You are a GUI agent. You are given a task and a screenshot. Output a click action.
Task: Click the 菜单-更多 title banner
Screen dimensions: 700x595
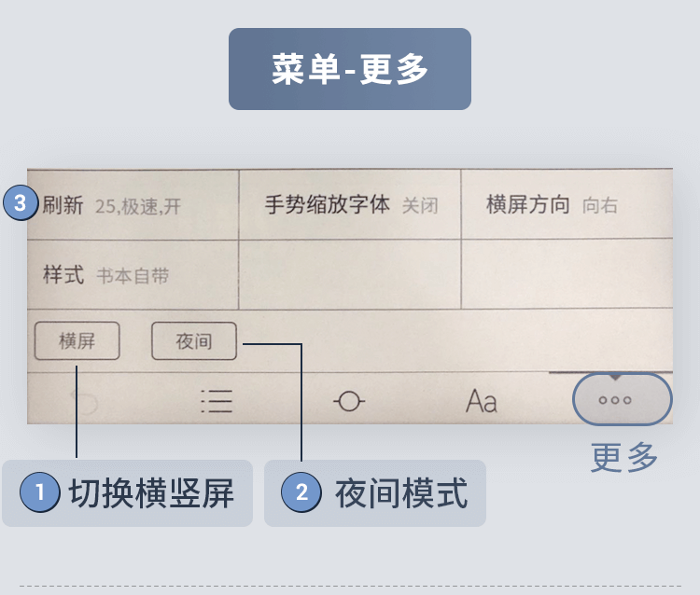tap(350, 69)
